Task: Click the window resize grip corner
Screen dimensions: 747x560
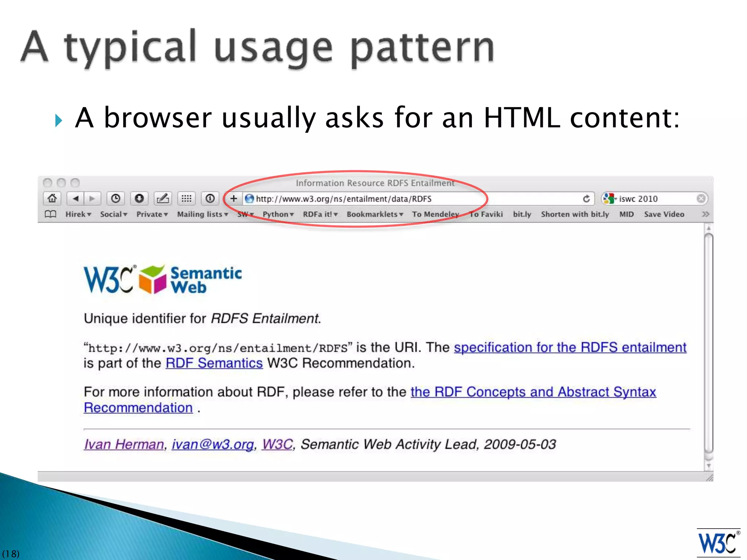Action: coord(709,478)
